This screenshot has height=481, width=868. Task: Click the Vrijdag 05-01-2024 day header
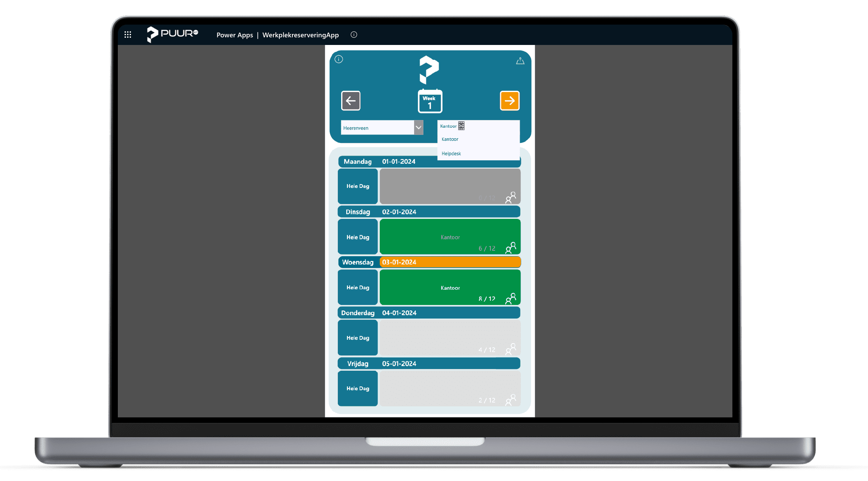429,364
